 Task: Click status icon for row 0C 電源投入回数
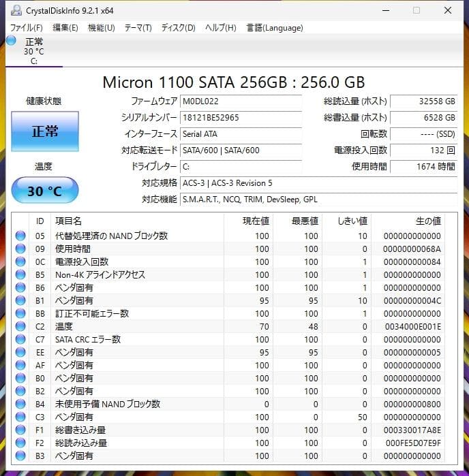[20, 261]
